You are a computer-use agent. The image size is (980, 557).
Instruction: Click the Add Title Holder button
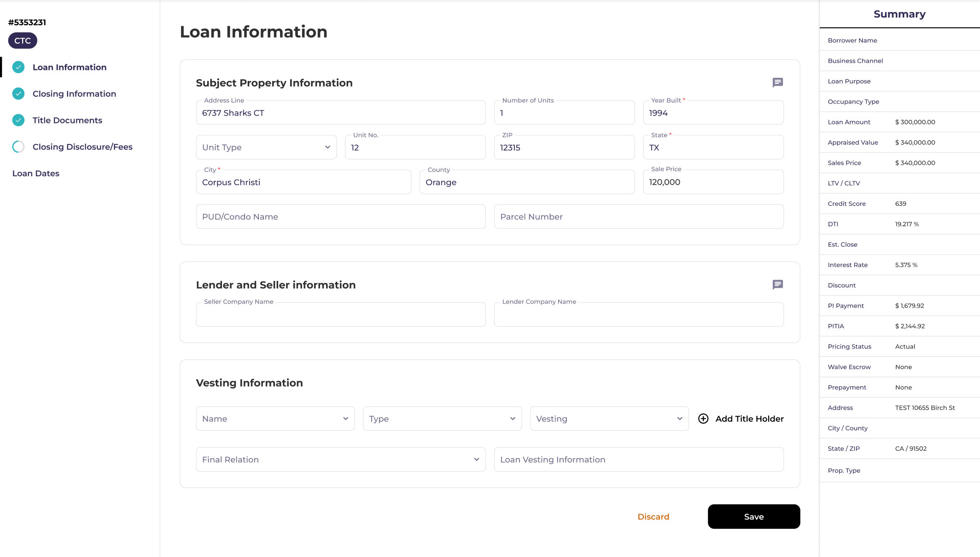tap(749, 418)
